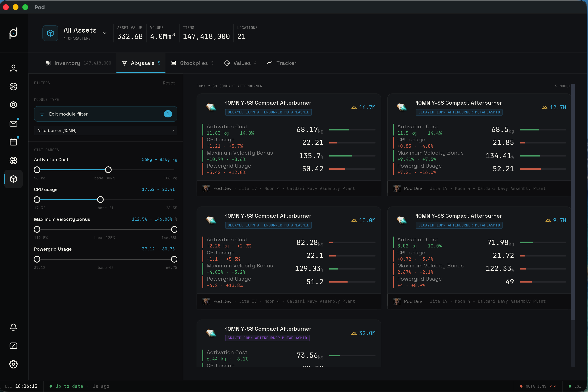Click the estimate icon beside the 32.0M price
The width and height of the screenshot is (588, 392).
pyautogui.click(x=354, y=334)
